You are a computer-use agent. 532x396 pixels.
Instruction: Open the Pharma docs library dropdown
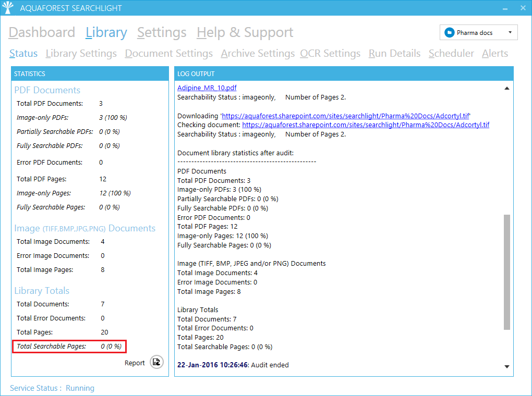pyautogui.click(x=478, y=32)
